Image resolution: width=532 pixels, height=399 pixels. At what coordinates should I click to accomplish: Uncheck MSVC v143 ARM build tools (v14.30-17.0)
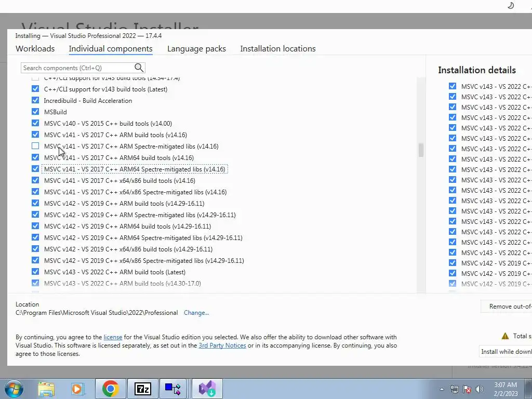tap(35, 283)
